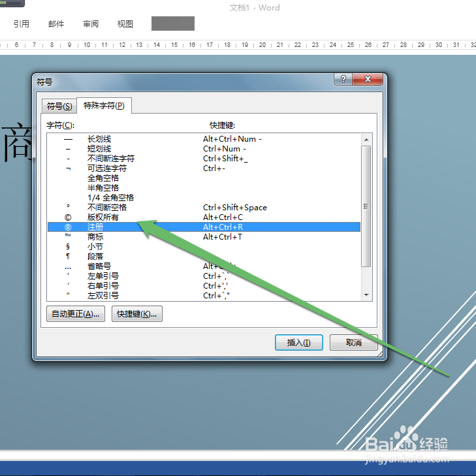Image resolution: width=476 pixels, height=476 pixels.
Task: Select the 注册 registered symbol row
Action: click(x=204, y=227)
